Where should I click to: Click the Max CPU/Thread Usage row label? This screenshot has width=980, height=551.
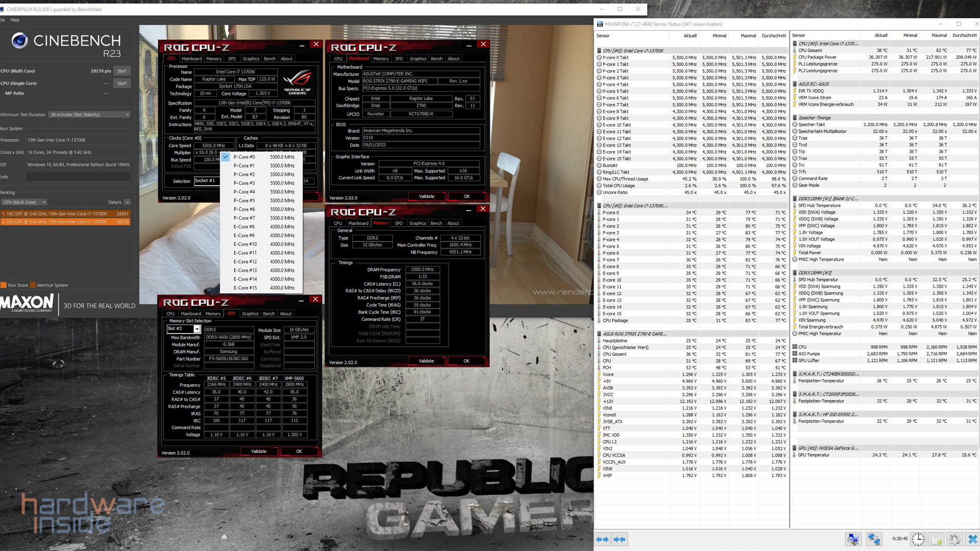[625, 179]
